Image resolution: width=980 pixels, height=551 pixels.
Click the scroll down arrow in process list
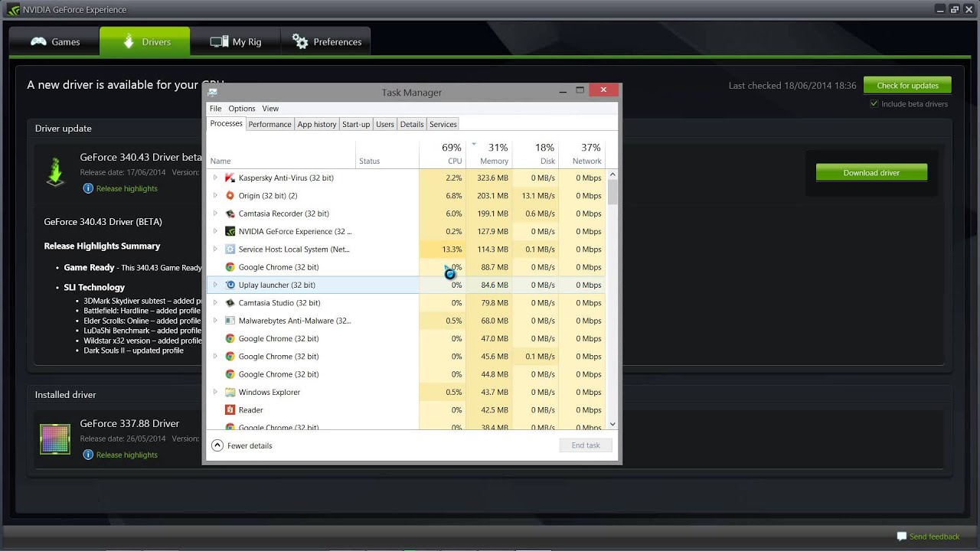coord(612,424)
